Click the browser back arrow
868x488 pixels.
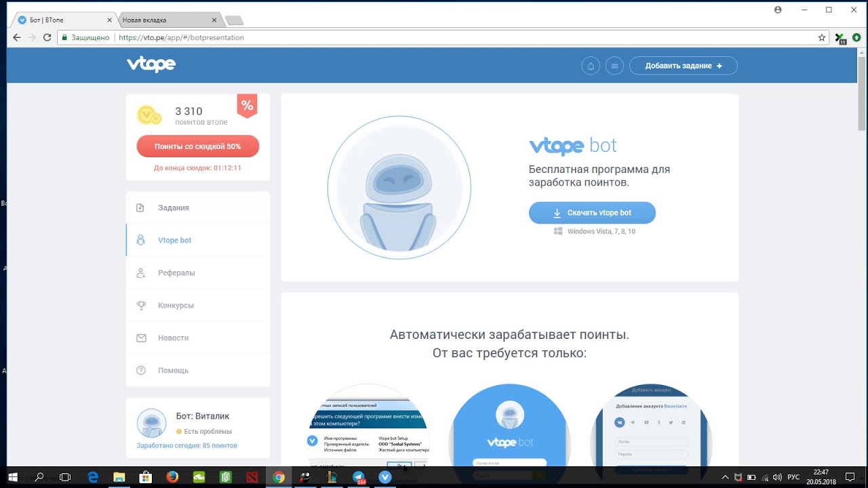coord(17,38)
